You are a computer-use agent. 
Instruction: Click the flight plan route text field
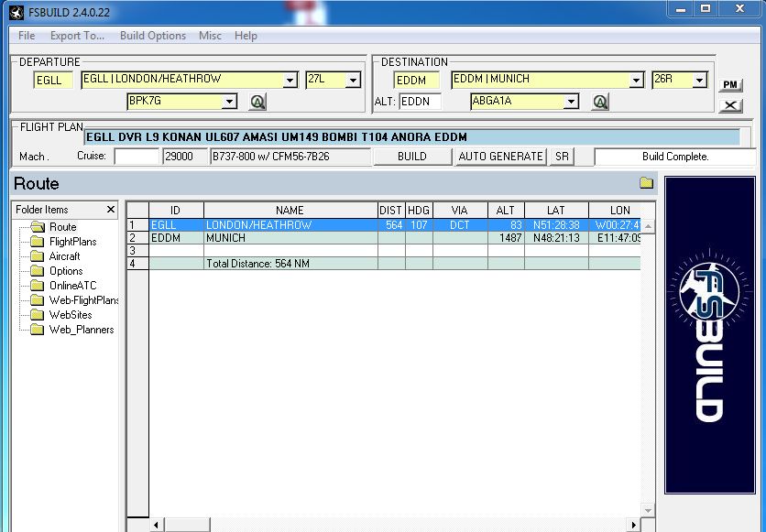coord(411,137)
